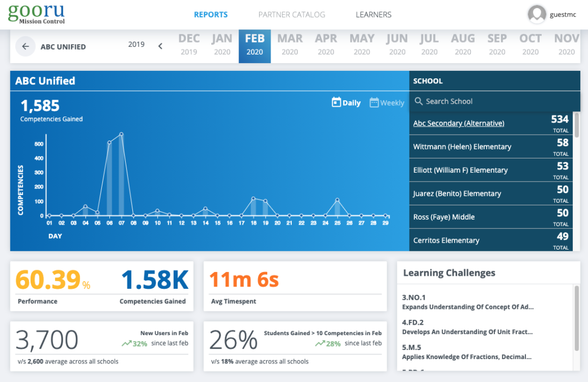
Task: Click the back arrow beside ABC UNIFIED
Action: pyautogui.click(x=25, y=46)
